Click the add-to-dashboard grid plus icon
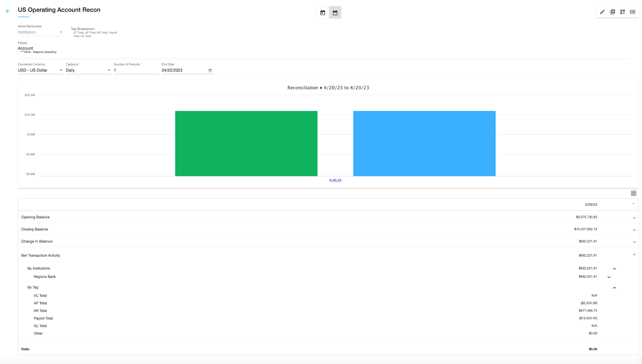 click(622, 12)
